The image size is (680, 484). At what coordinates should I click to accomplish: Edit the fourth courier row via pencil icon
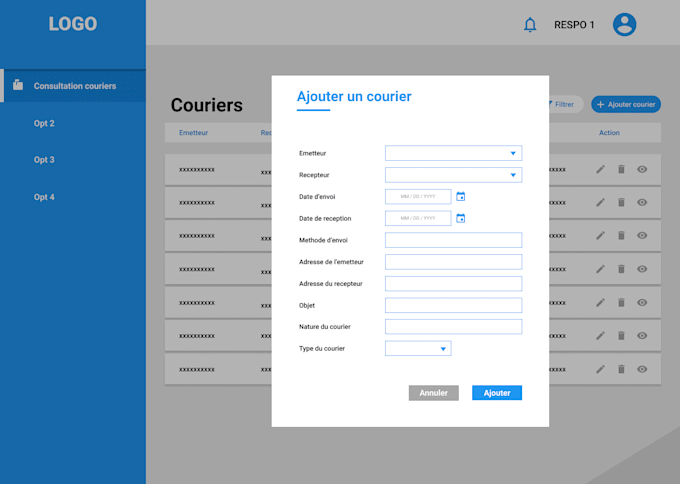(x=600, y=269)
